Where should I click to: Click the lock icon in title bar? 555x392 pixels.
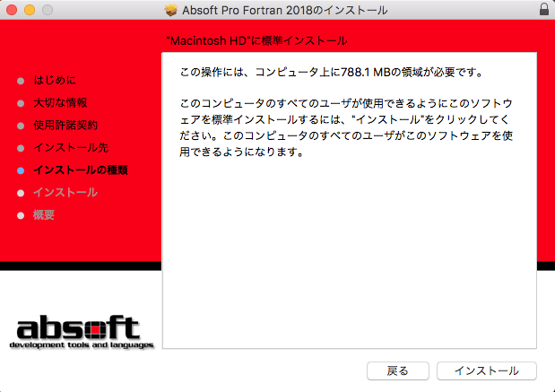pyautogui.click(x=544, y=9)
